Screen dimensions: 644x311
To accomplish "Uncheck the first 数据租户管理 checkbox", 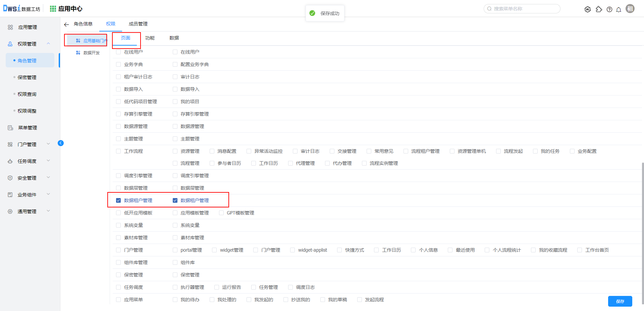I will click(x=118, y=200).
